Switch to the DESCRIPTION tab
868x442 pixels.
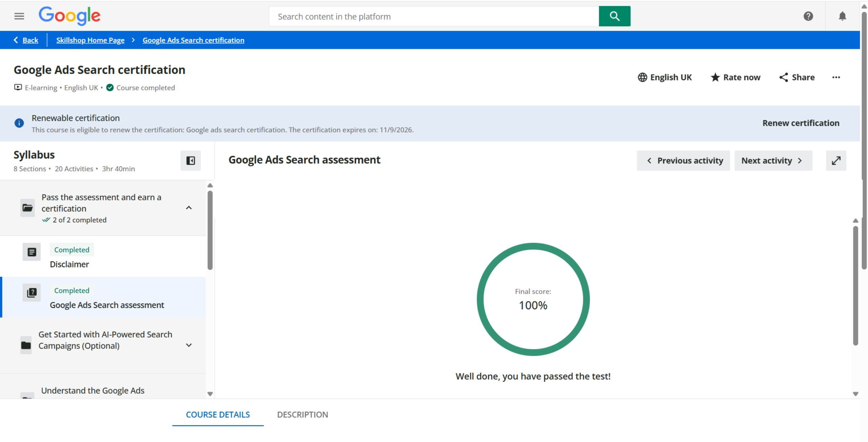[302, 415]
